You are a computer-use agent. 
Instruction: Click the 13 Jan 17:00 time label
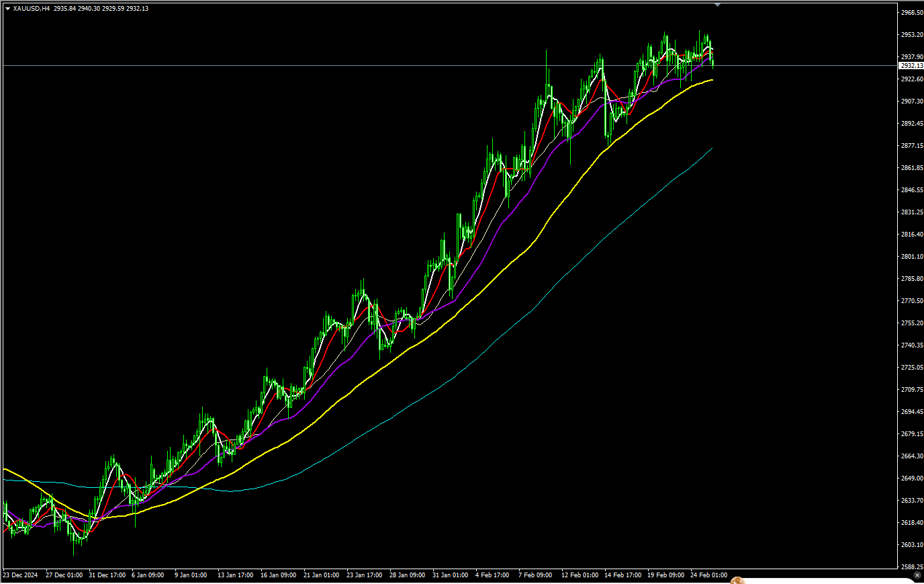pos(235,575)
